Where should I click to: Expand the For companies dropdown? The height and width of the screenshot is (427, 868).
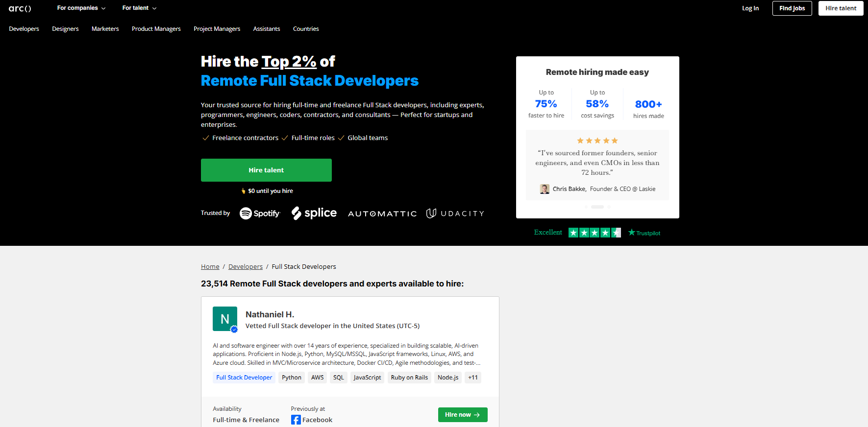pos(81,8)
